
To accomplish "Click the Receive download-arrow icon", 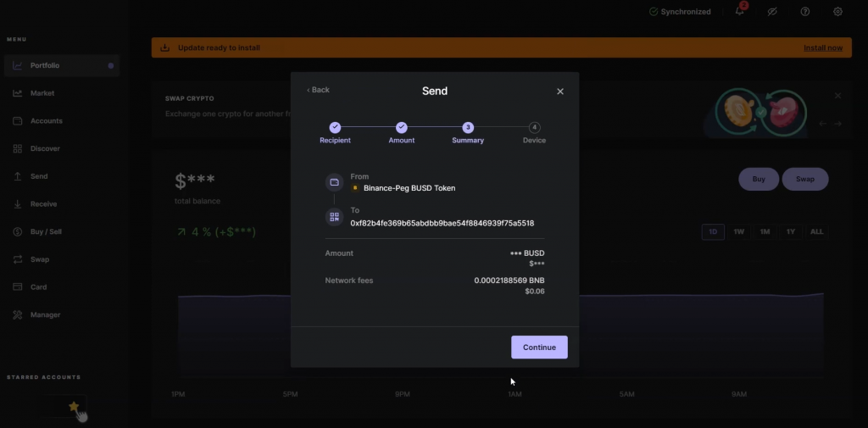I will [18, 203].
